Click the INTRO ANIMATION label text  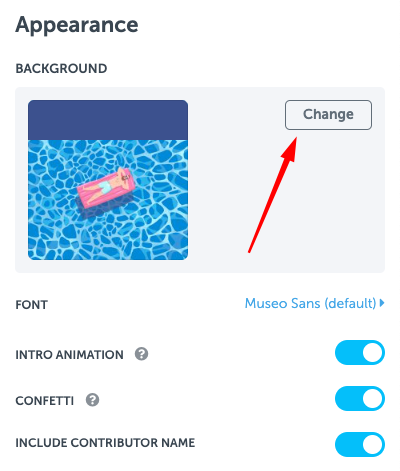pos(69,354)
